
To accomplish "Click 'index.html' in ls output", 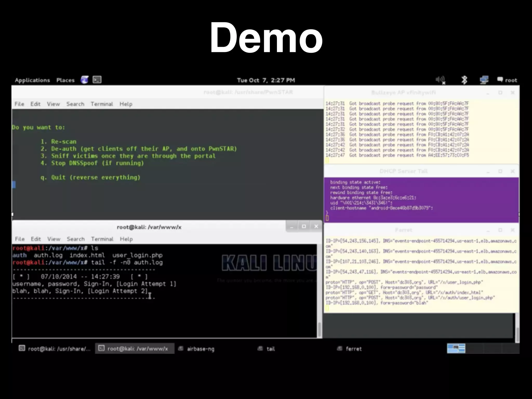I will click(x=87, y=255).
